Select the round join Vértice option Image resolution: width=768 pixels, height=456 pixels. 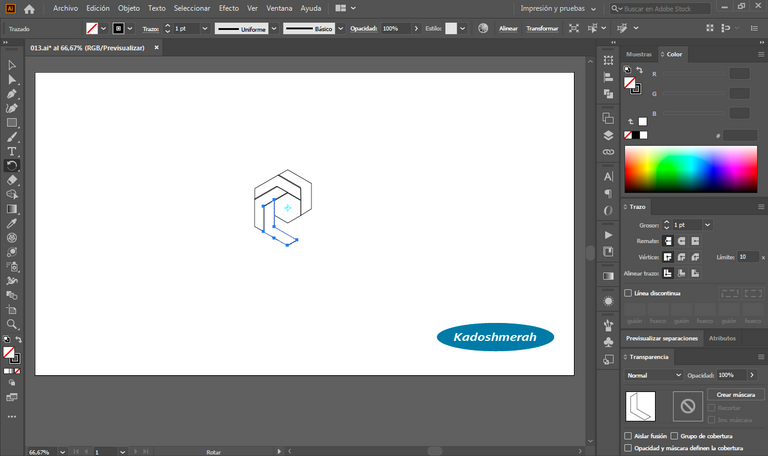click(x=681, y=257)
